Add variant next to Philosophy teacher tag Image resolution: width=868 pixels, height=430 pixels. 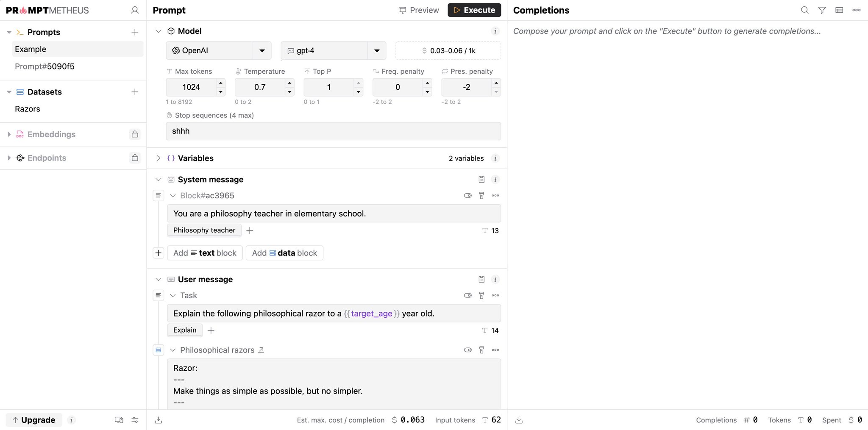(250, 230)
